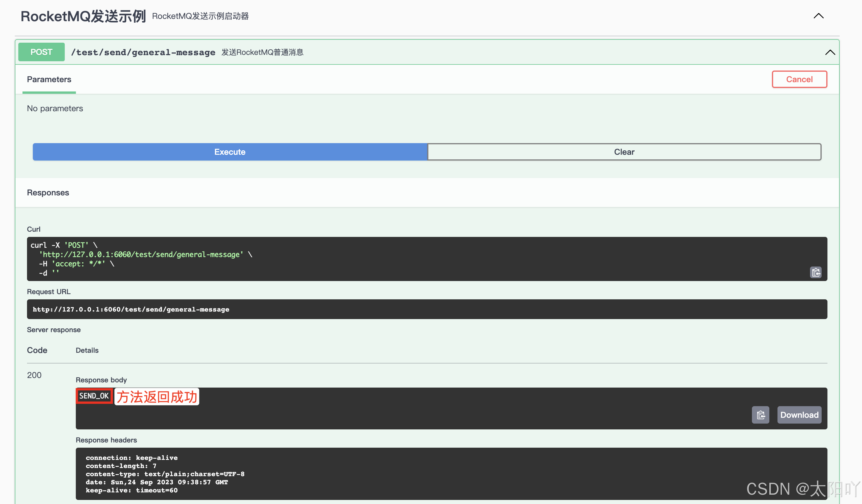Copy the curl command to clipboard
The height and width of the screenshot is (504, 862).
tap(816, 273)
